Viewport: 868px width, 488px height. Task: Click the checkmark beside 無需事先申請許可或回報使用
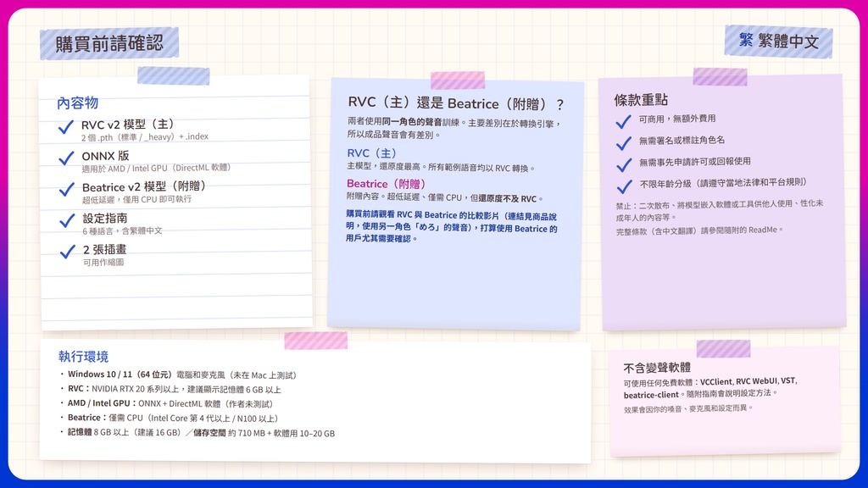pyautogui.click(x=625, y=165)
